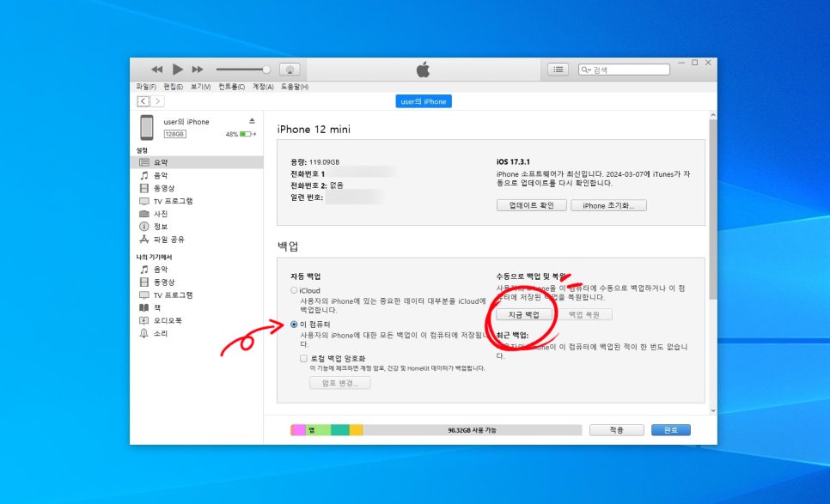Click the iPhone 12 mini heading

pyautogui.click(x=314, y=130)
